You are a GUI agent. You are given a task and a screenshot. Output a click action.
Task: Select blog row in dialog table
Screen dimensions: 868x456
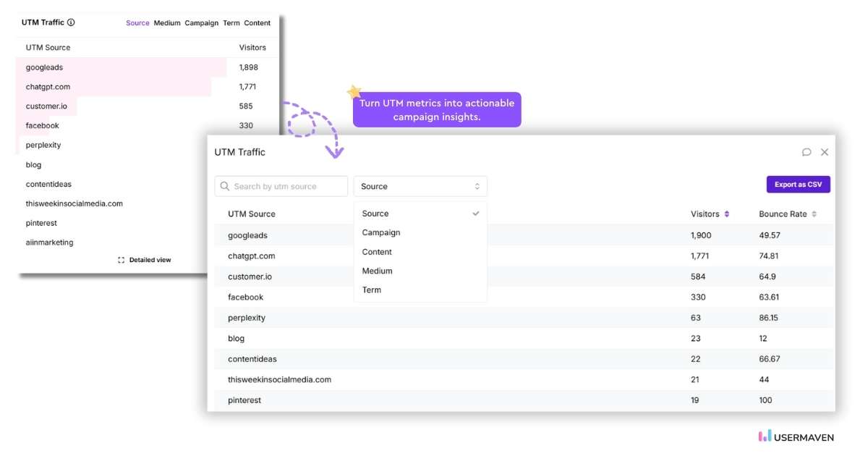coord(524,338)
